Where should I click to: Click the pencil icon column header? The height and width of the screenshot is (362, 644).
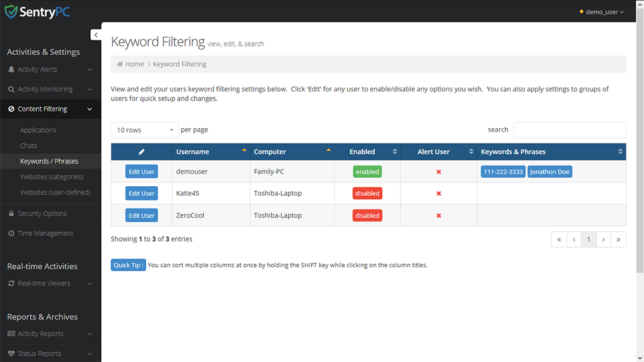point(141,151)
